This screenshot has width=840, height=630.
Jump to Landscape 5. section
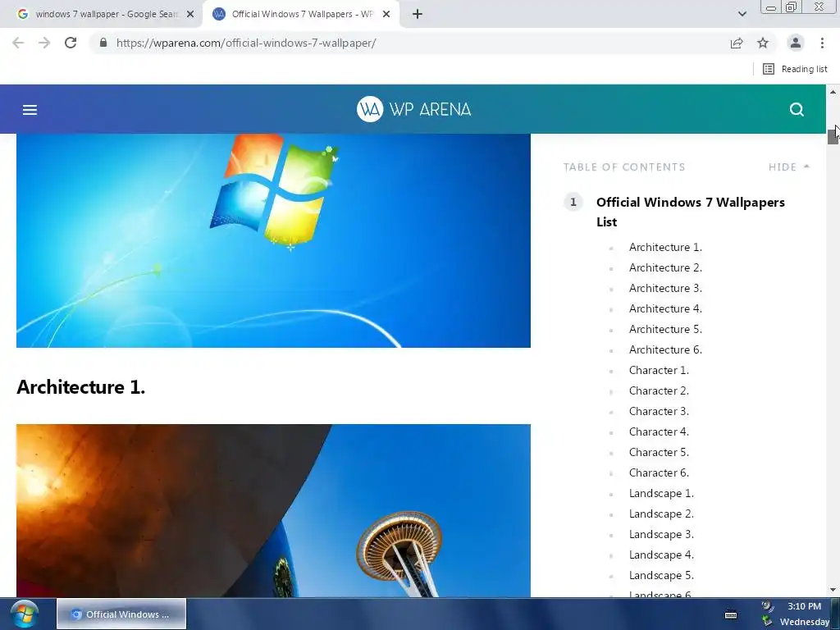[662, 575]
